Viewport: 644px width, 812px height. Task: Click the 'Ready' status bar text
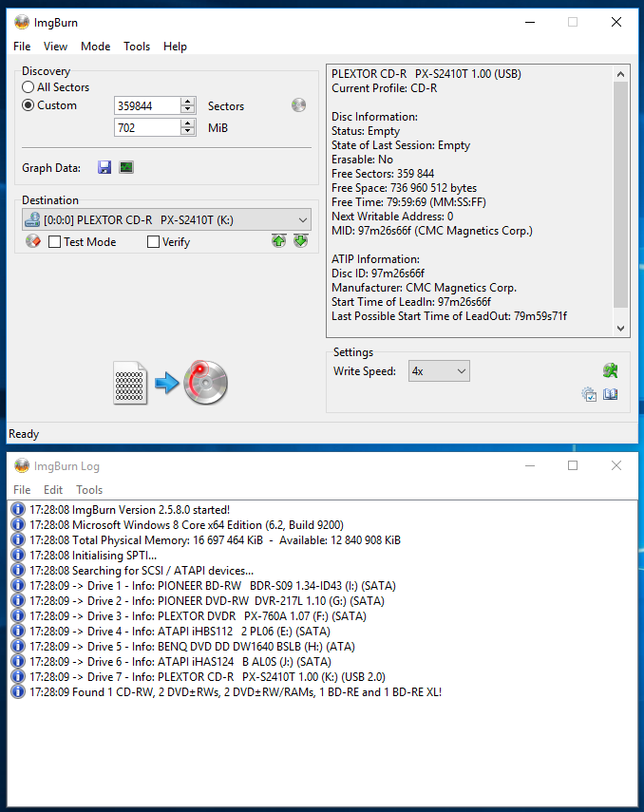[24, 434]
